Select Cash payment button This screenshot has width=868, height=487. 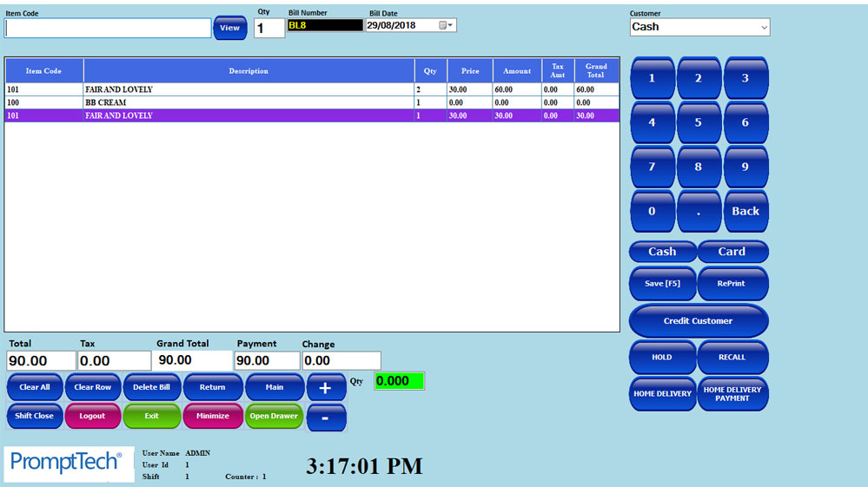coord(662,252)
